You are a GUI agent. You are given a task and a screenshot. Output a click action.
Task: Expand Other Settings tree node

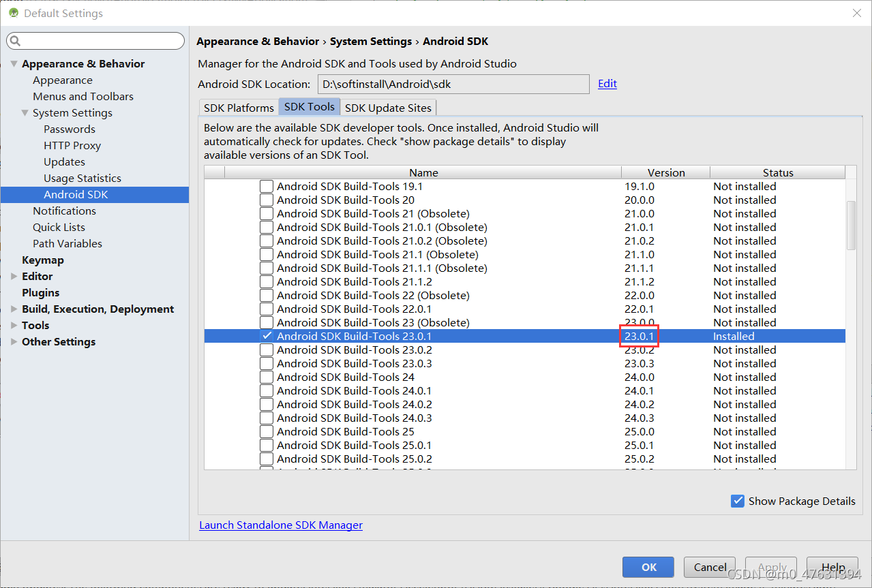pyautogui.click(x=14, y=341)
